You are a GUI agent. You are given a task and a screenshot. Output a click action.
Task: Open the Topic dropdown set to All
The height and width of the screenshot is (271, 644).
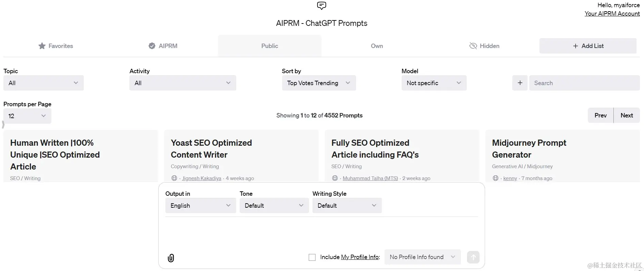(44, 83)
